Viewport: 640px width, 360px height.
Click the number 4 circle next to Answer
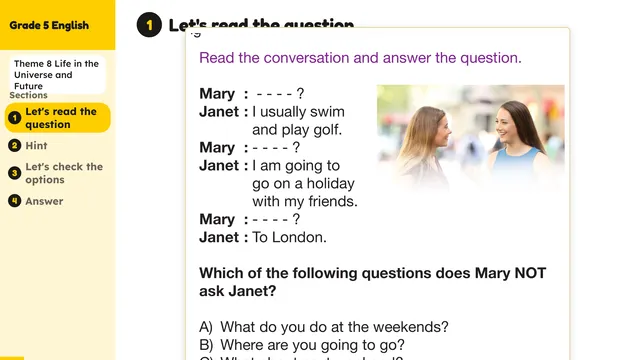tap(14, 201)
